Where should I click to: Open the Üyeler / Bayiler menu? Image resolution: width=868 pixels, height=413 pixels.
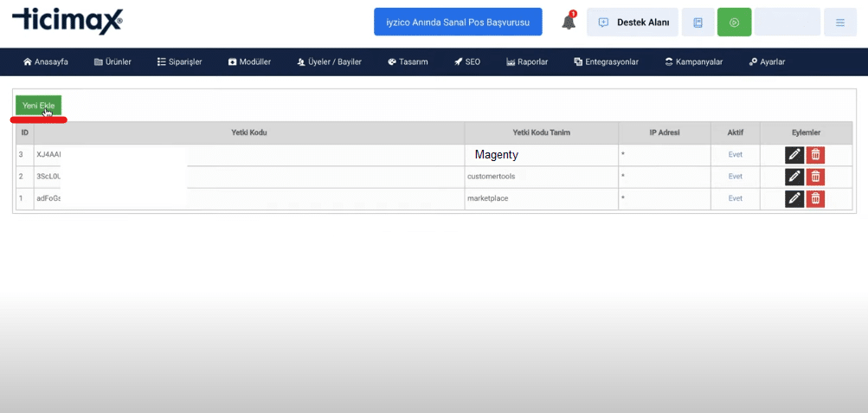[329, 62]
